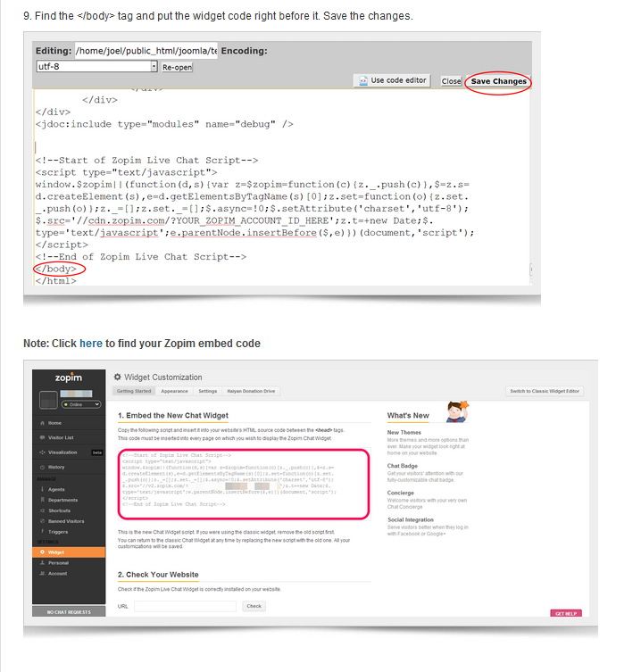Click the Agents icon under Manage

[x=43, y=489]
